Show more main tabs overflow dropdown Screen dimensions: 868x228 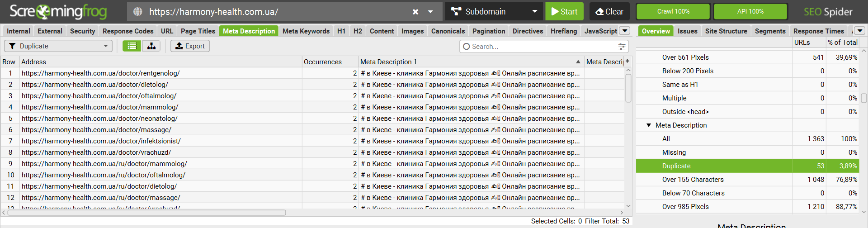point(625,31)
